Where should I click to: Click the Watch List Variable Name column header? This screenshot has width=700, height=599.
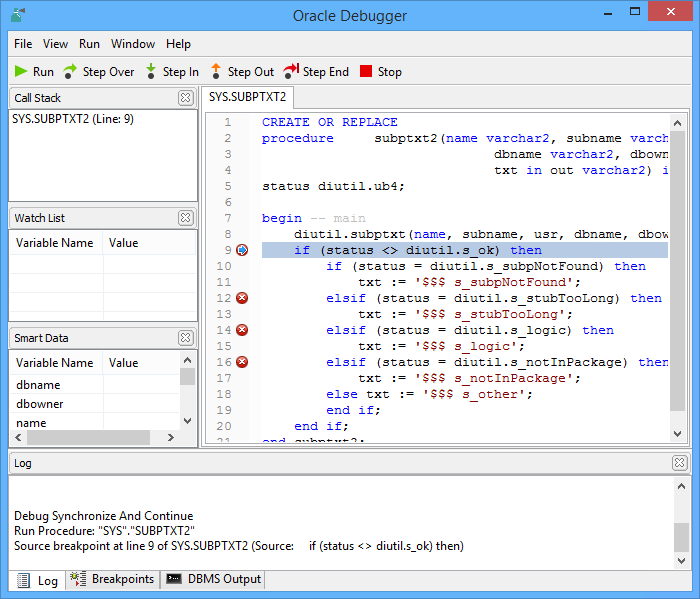tap(56, 243)
